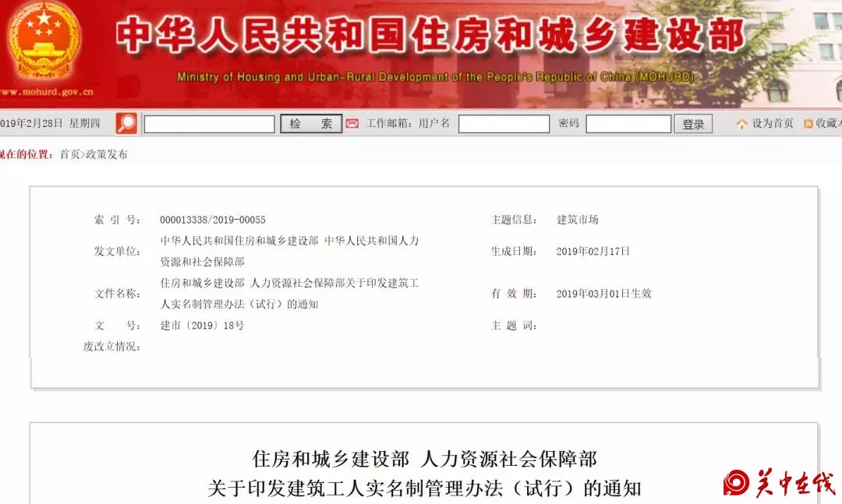Image resolution: width=842 pixels, height=504 pixels.
Task: Click the 资源和社会保障部 issuing unit line
Action: (x=203, y=262)
